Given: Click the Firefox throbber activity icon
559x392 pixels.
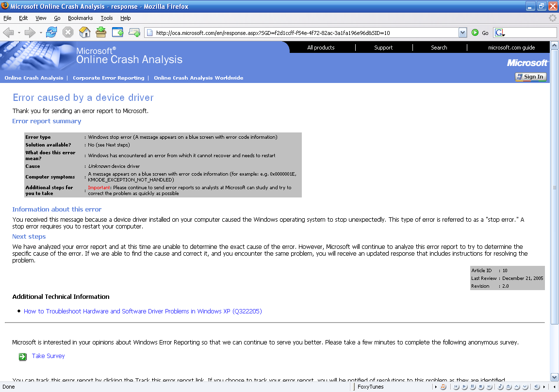Looking at the screenshot, I should tap(553, 18).
